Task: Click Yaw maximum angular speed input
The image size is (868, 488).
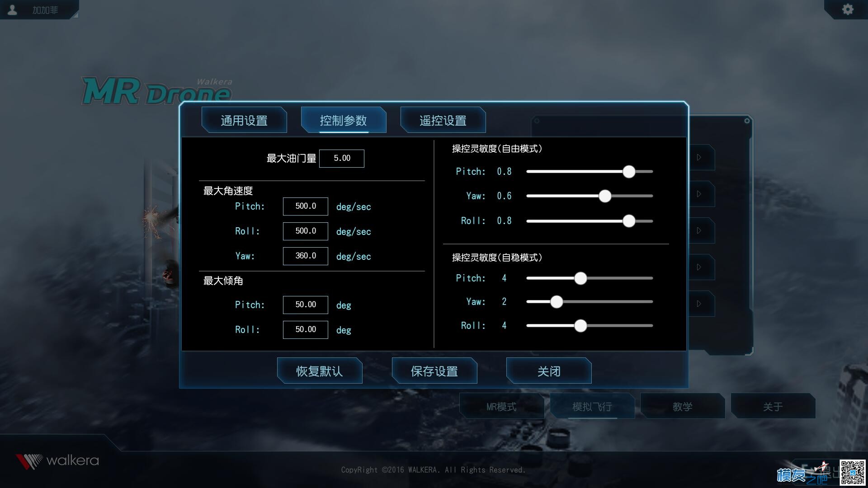Action: (x=304, y=255)
